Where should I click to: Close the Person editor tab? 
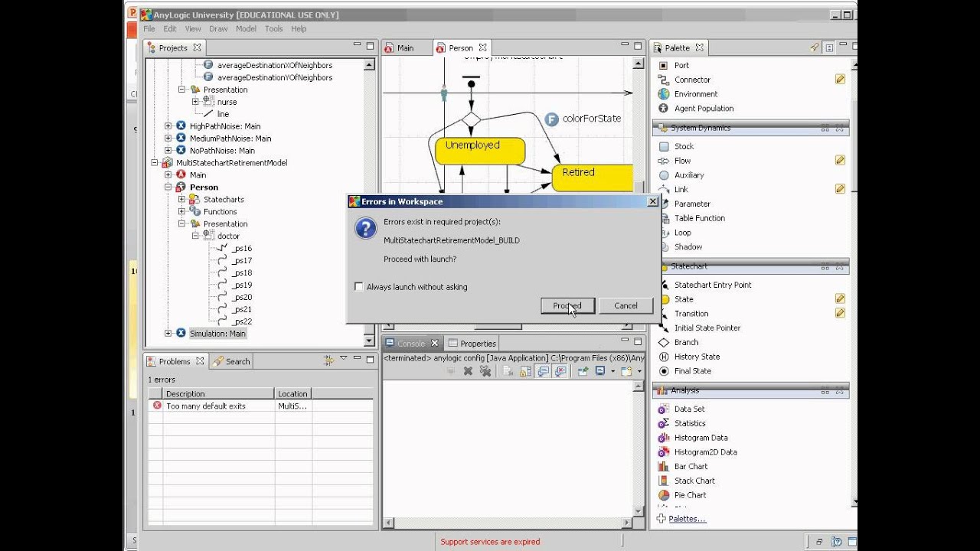pos(483,47)
